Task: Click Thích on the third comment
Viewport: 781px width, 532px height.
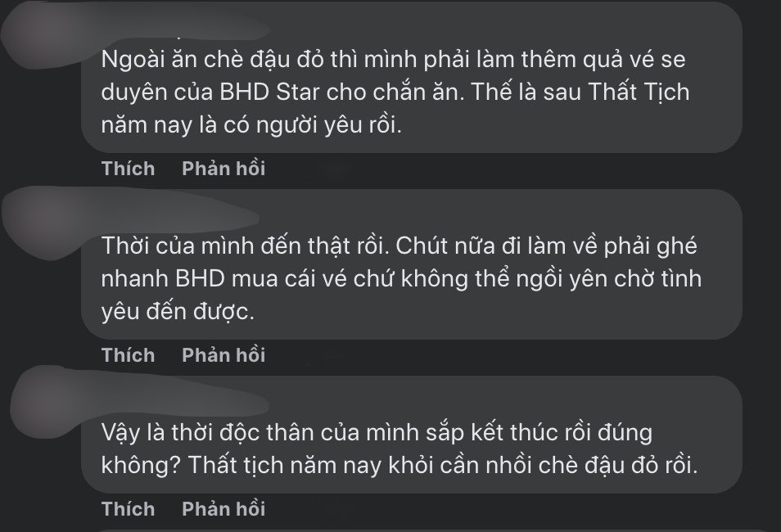Action: coord(128,508)
